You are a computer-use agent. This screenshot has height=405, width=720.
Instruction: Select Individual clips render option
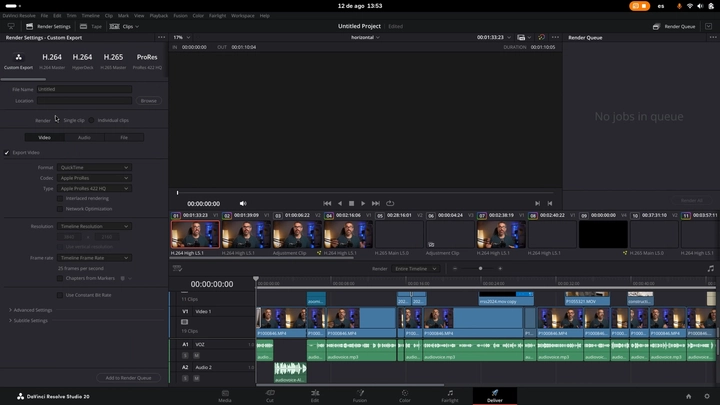point(91,120)
